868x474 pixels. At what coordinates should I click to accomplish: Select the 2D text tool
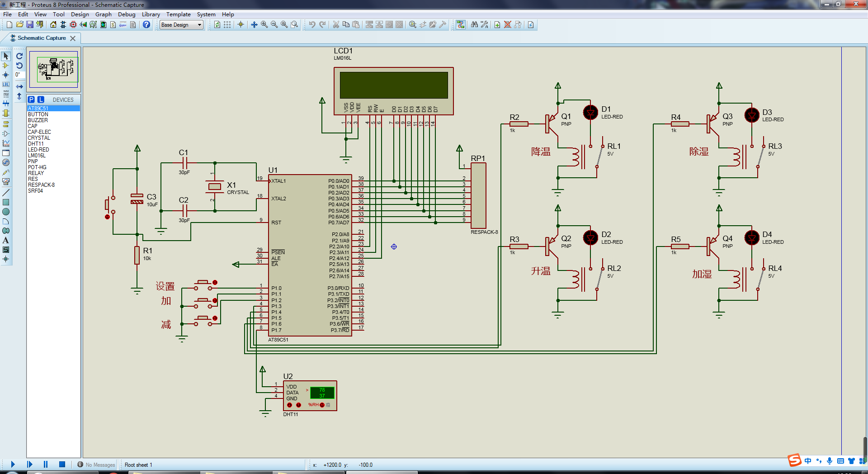(x=6, y=240)
